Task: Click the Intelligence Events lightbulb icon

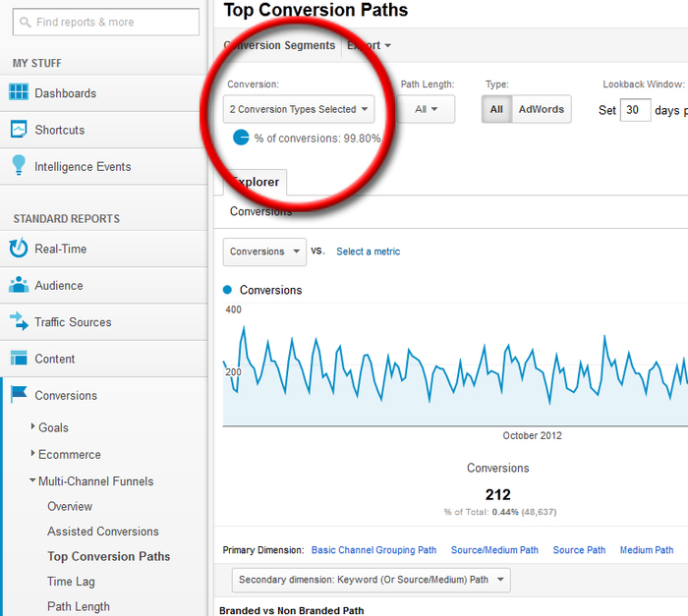Action: click(19, 166)
